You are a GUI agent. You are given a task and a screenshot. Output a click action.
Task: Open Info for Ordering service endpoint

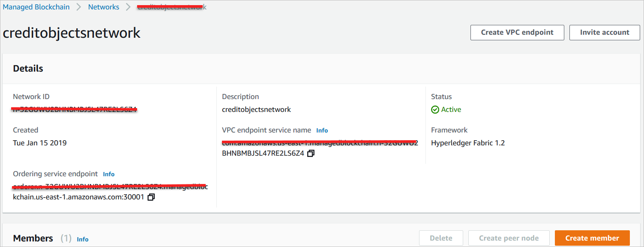[109, 174]
